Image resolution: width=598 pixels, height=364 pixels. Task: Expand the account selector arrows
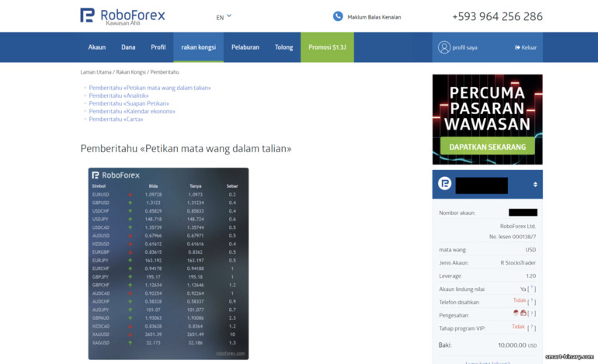coord(535,185)
